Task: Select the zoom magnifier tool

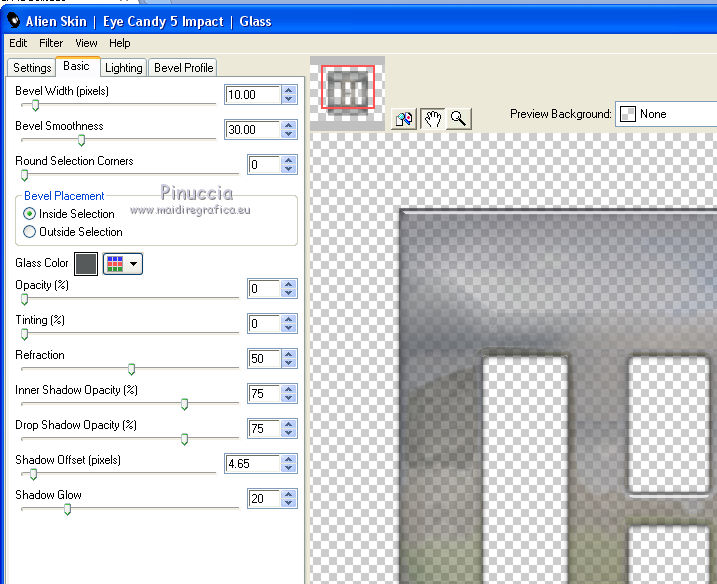Action: coord(458,119)
